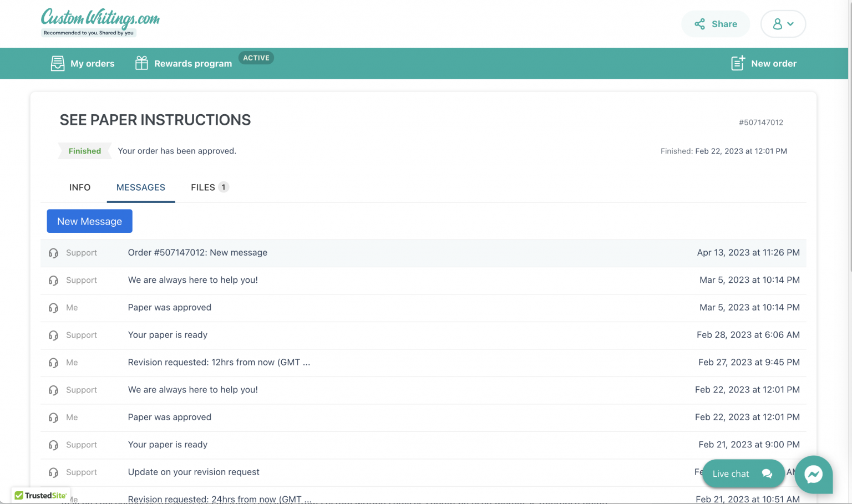Open the Messenger chat bubble icon
Image resolution: width=852 pixels, height=504 pixels.
(x=813, y=474)
